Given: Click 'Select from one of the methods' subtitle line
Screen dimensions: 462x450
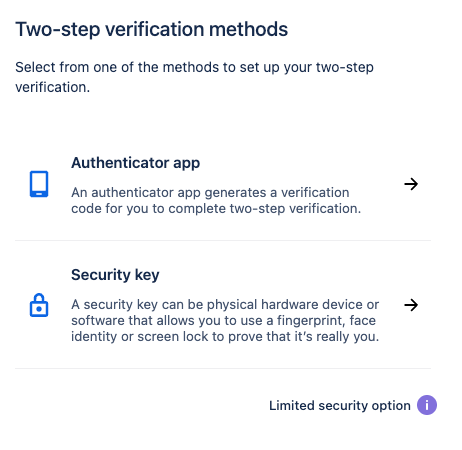Looking at the screenshot, I should (194, 68).
